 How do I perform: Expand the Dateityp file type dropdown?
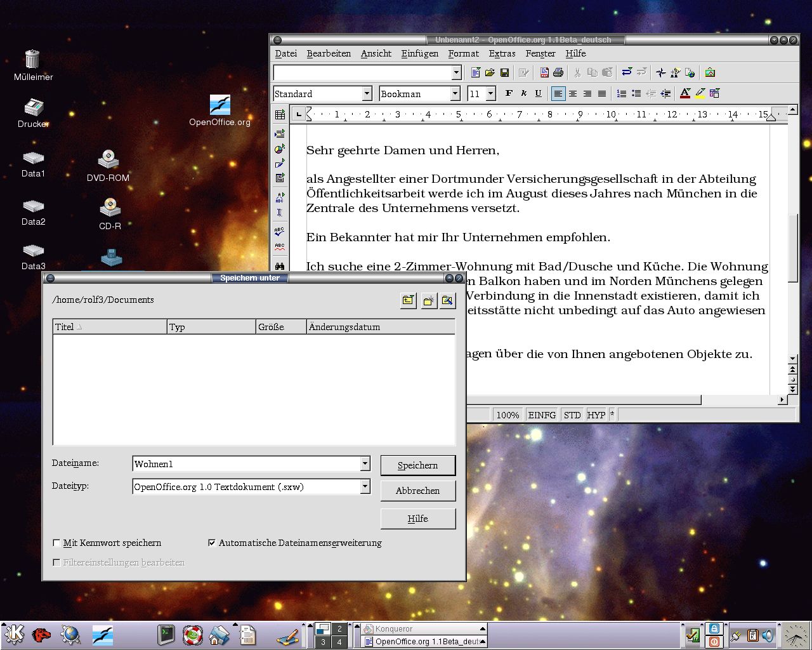[x=365, y=487]
